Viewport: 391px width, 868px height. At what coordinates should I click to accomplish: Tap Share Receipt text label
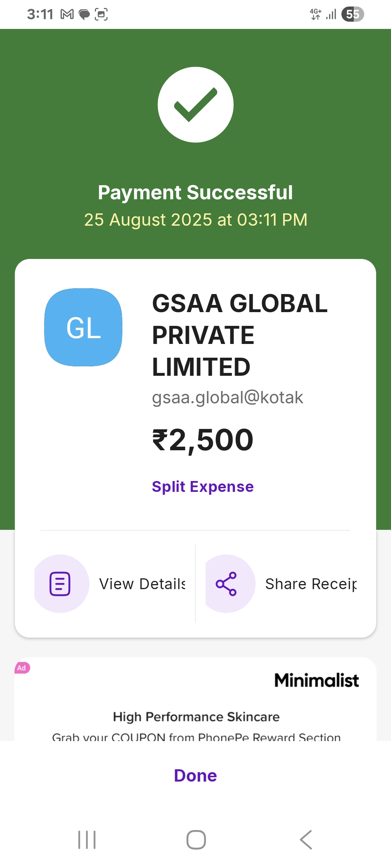click(x=311, y=584)
